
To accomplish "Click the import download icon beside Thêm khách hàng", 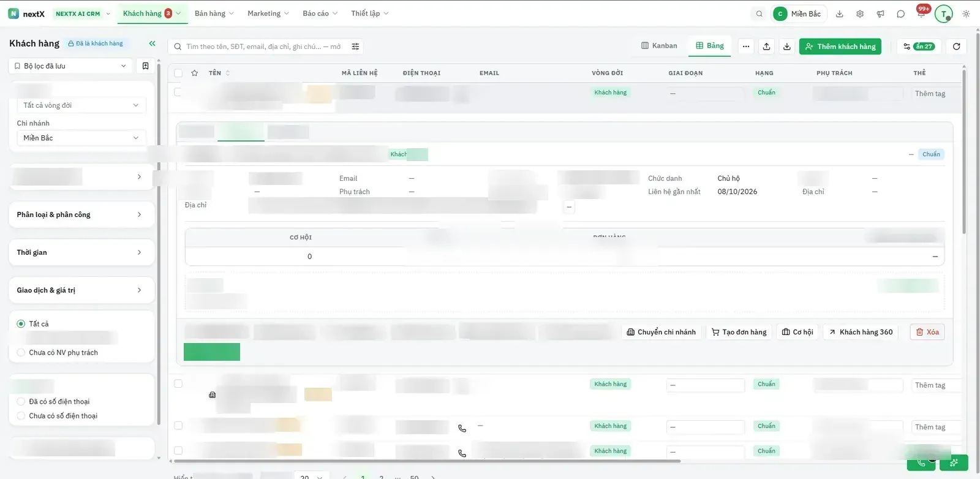I will [x=787, y=47].
